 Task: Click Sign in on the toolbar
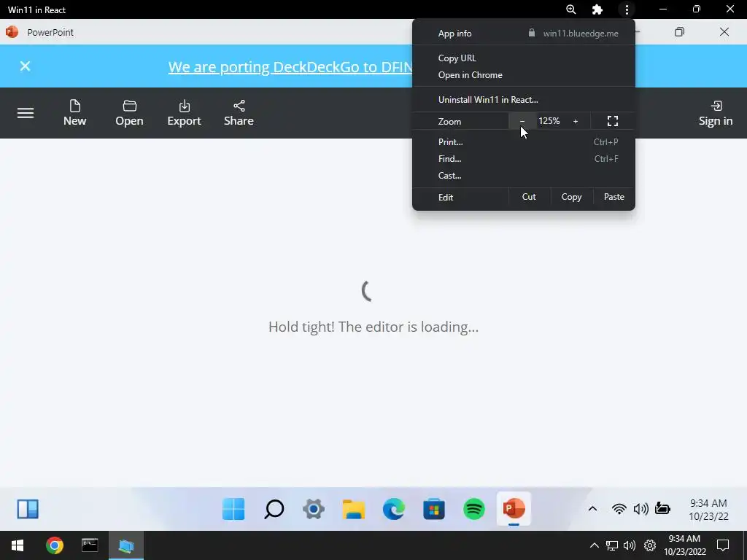(715, 113)
